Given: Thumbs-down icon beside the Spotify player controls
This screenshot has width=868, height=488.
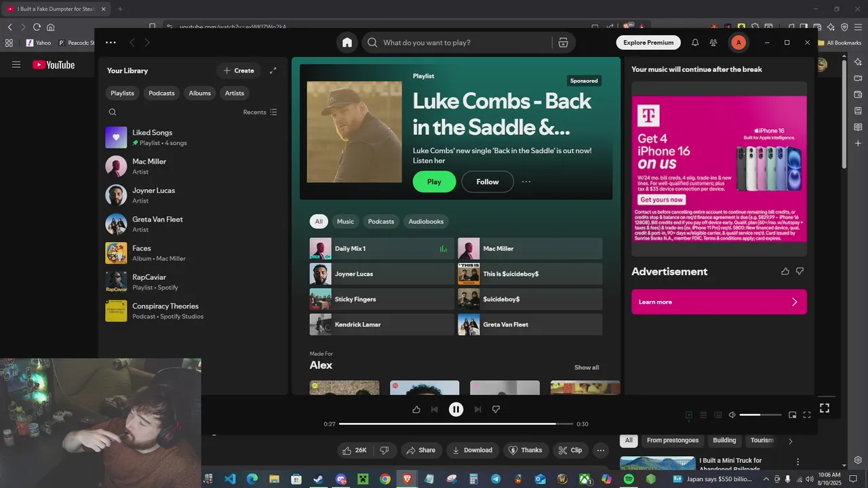Looking at the screenshot, I should point(496,409).
